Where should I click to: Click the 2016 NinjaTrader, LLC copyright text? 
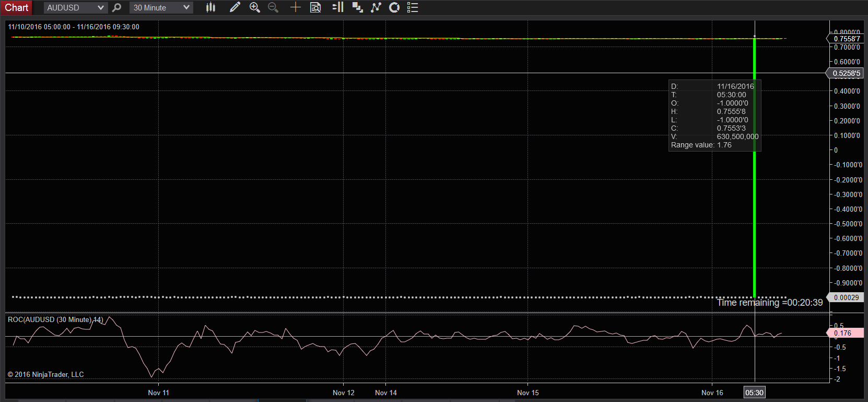(x=45, y=374)
